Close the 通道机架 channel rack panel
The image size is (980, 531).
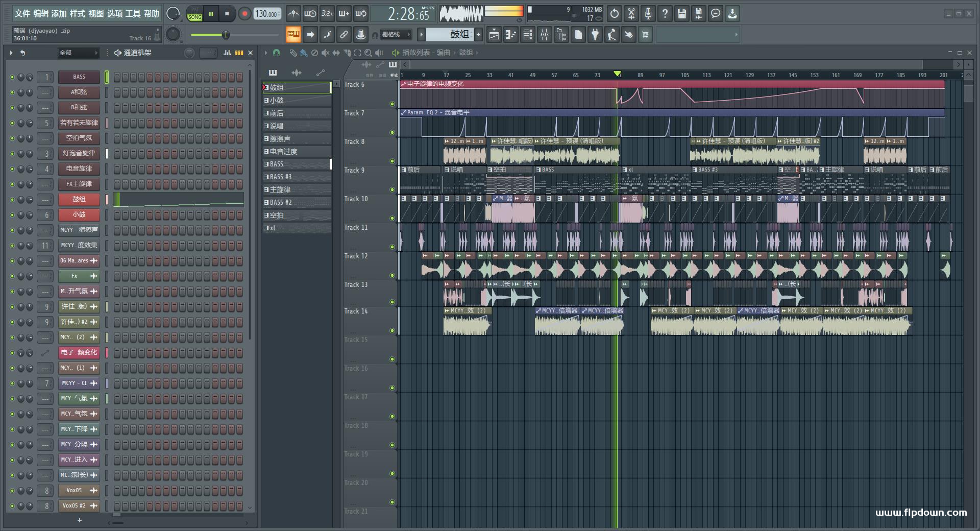pos(250,53)
